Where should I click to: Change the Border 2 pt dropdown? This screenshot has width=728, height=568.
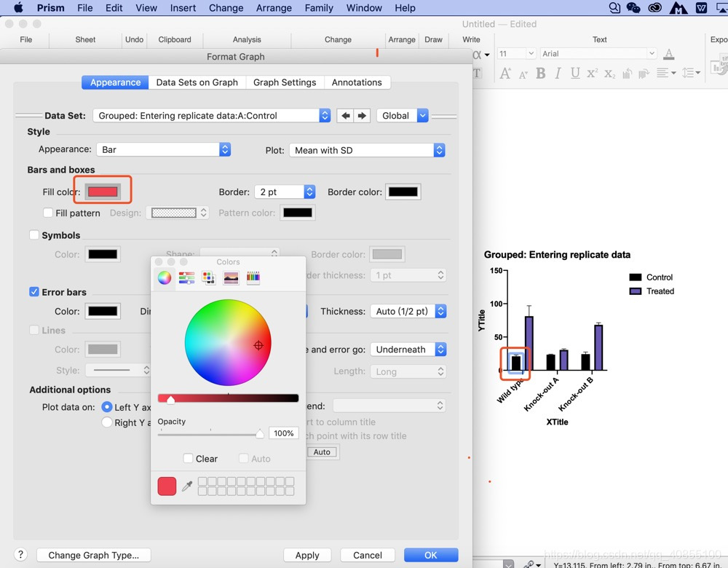click(x=285, y=192)
